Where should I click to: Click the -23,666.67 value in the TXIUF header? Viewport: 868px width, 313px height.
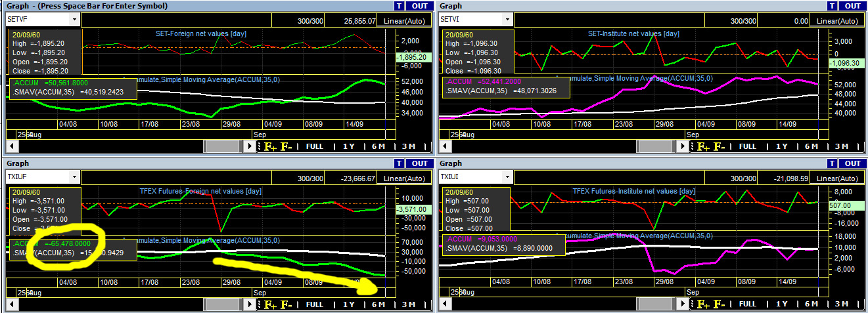pos(358,178)
